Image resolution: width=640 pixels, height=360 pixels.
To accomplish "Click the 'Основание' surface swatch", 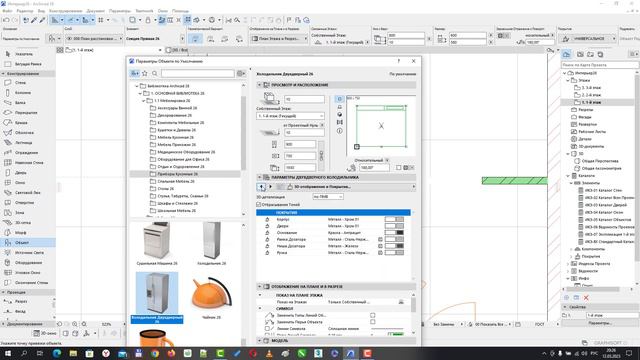I will 394,233.
